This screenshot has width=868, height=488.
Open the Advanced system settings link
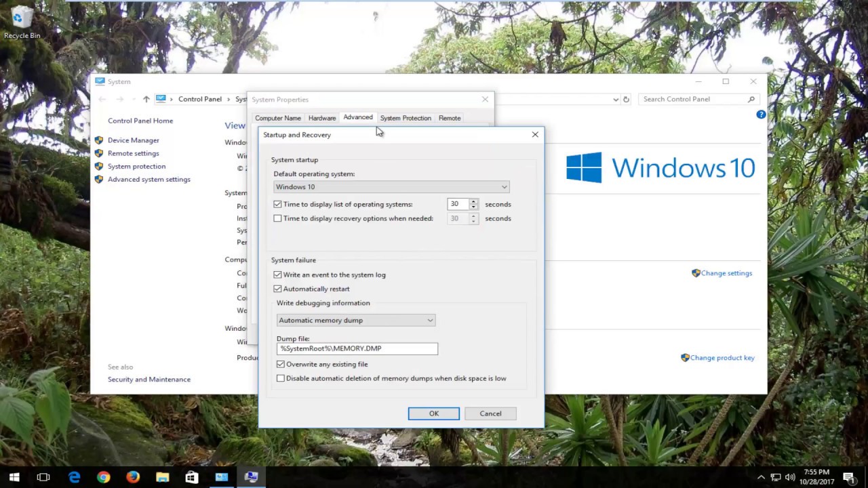[x=149, y=180]
